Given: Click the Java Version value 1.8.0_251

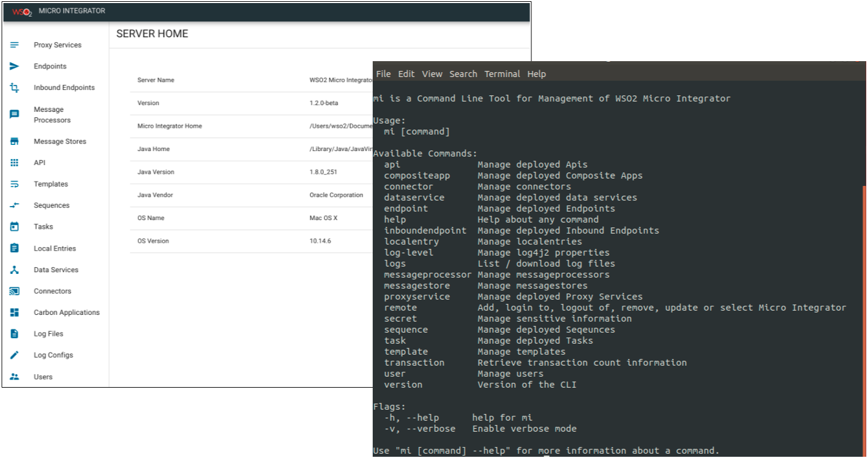Looking at the screenshot, I should [323, 172].
